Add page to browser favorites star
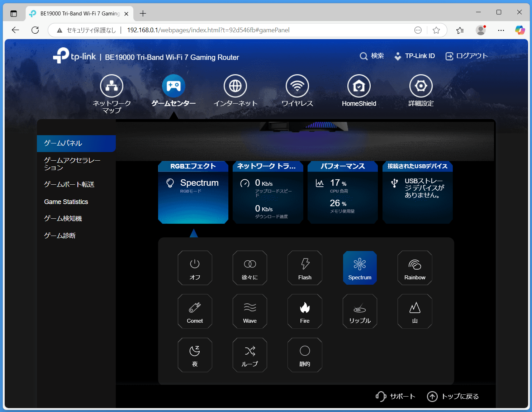 (x=436, y=30)
